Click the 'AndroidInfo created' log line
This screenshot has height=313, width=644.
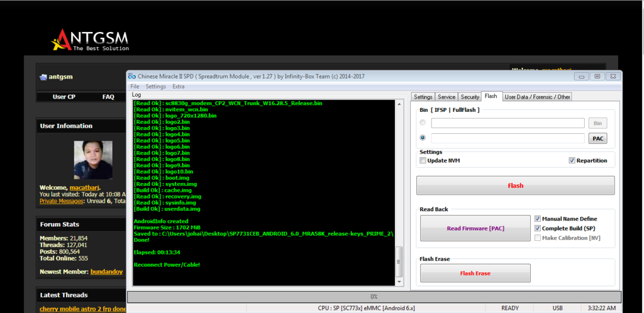tap(161, 221)
